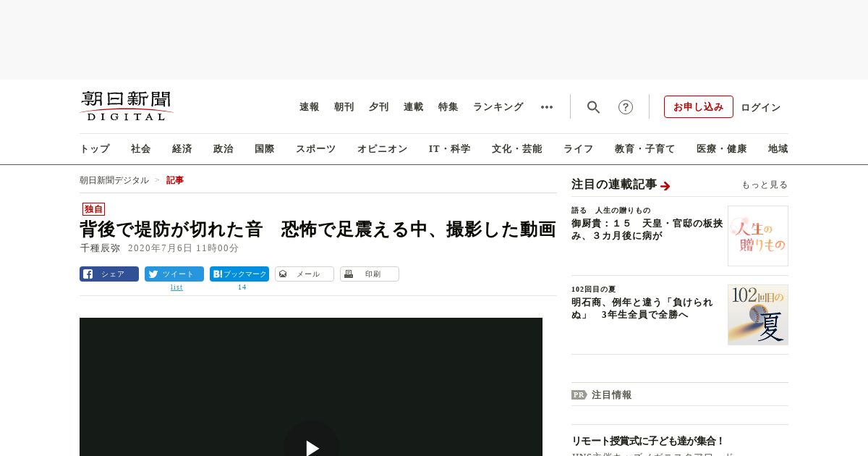The width and height of the screenshot is (868, 456).
Task: Click the Asahi Shimbun Digital logo
Action: coord(127,106)
